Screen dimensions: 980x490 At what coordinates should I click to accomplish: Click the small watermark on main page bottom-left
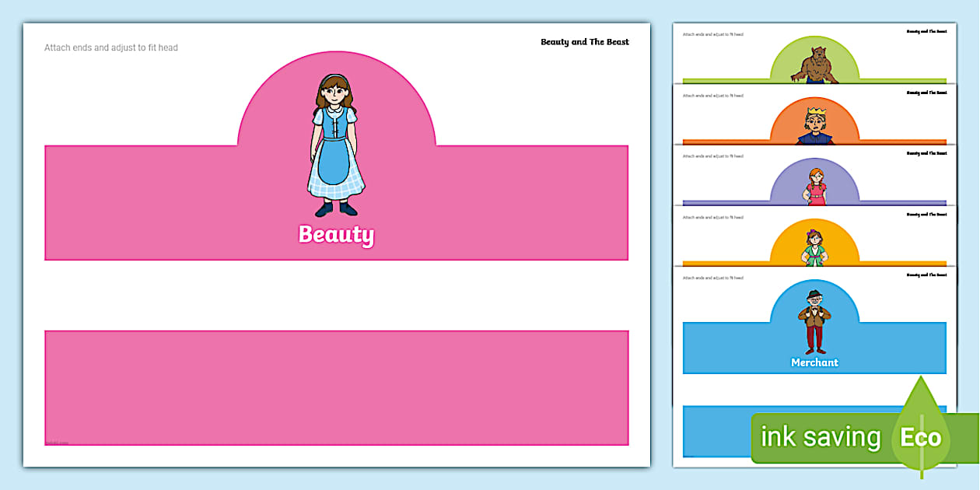(x=57, y=443)
